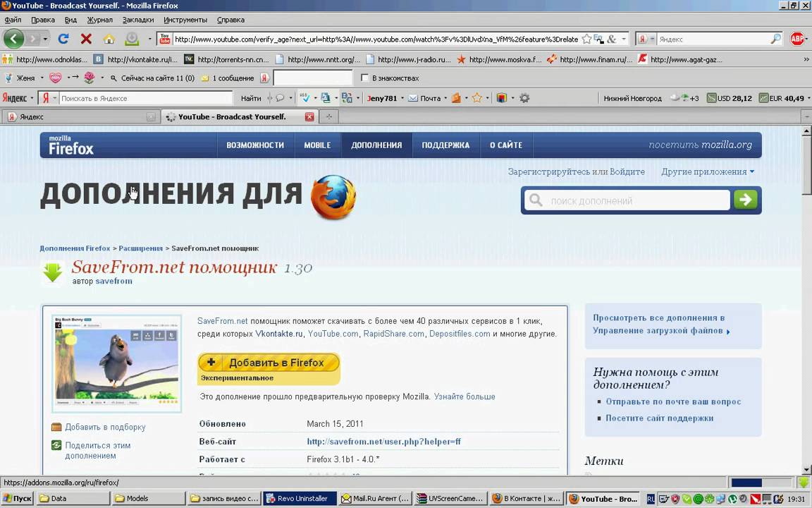The width and height of the screenshot is (812, 508).
Task: Click the magnifier search icon in Yandex box
Action: coord(775,39)
